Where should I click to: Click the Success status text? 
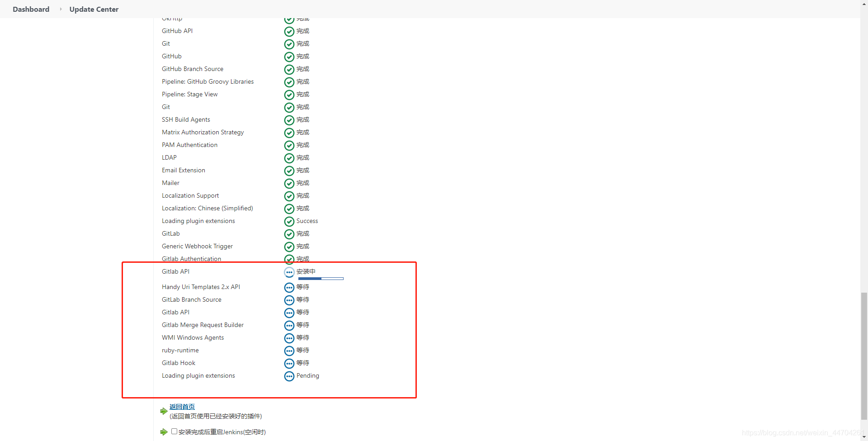coord(307,221)
